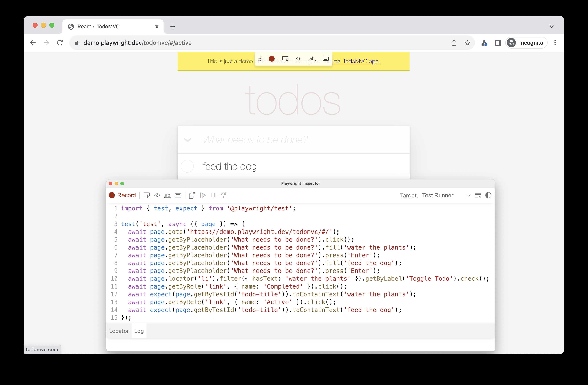The height and width of the screenshot is (385, 588).
Task: Close the Playwright Inspector window
Action: click(x=111, y=184)
